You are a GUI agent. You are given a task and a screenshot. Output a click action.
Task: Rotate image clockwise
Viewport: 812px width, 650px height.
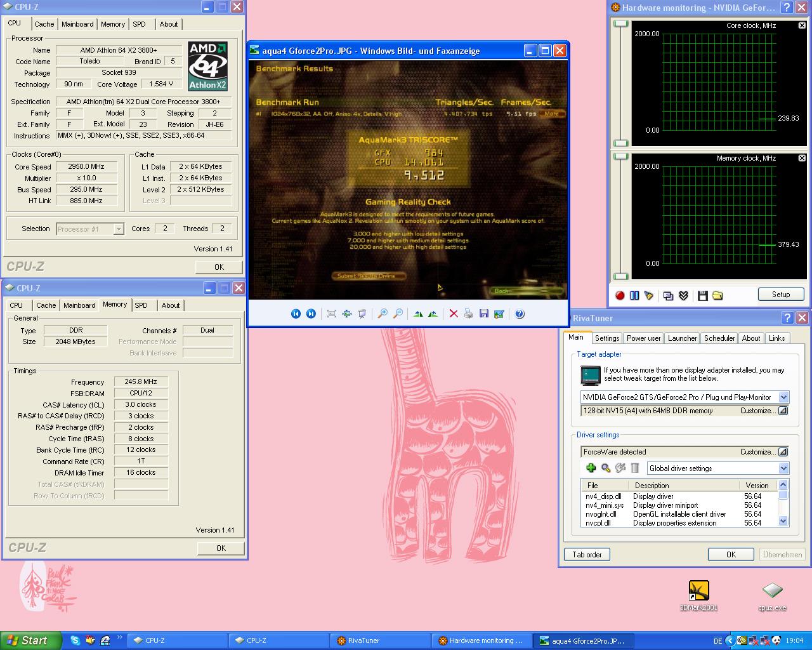418,314
